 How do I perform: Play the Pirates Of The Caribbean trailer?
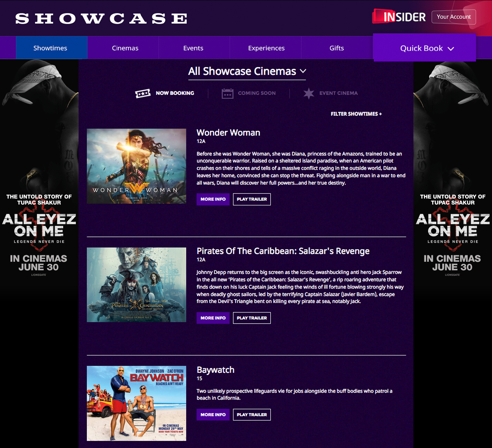point(252,318)
